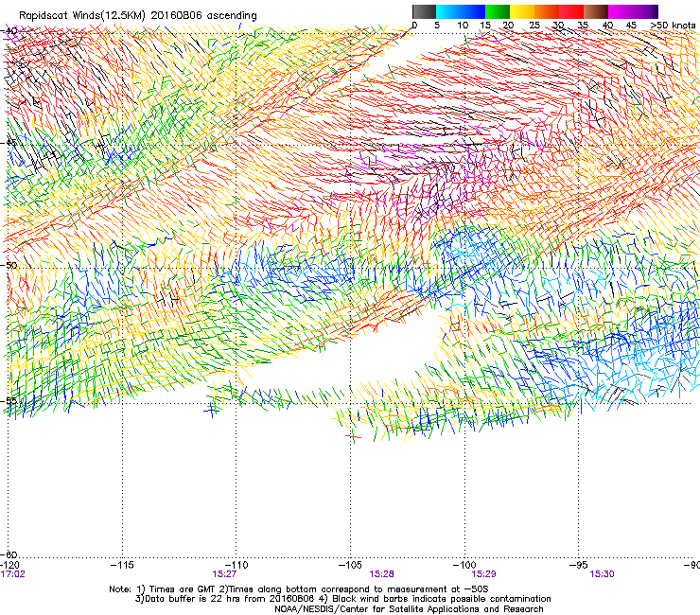
Task: Click the 15:27 pass time label
Action: point(224,574)
